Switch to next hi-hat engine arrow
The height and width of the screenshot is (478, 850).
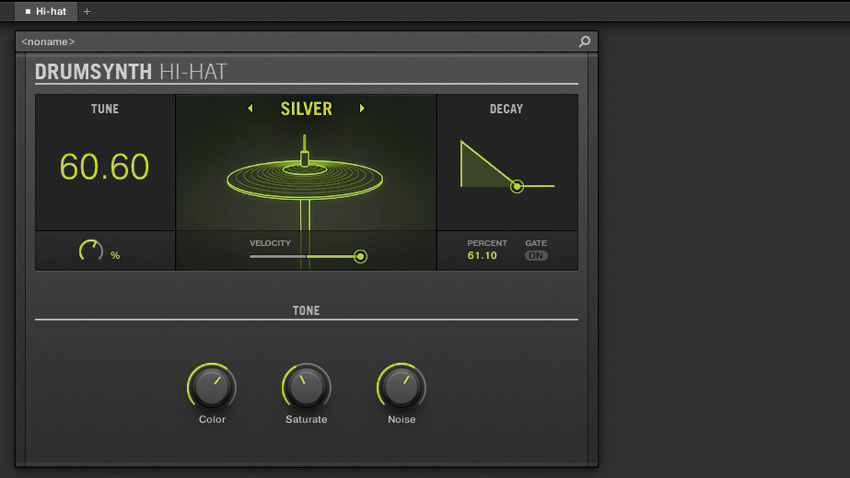pos(362,108)
